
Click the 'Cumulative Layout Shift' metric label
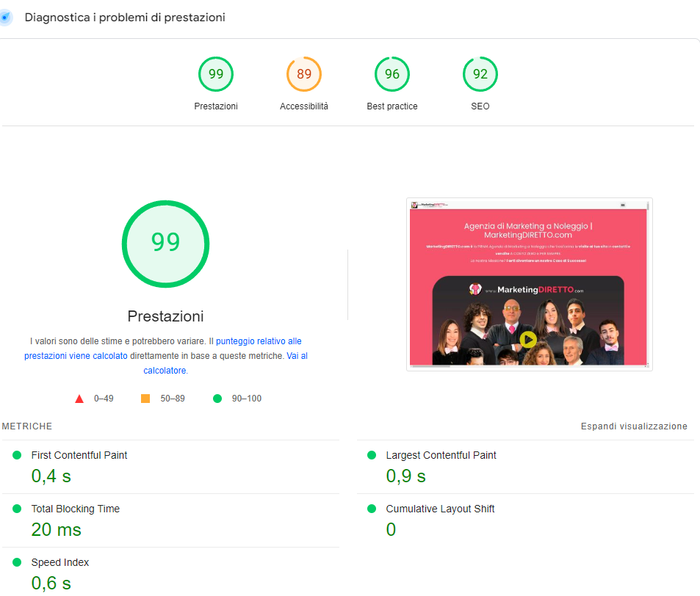click(x=440, y=509)
